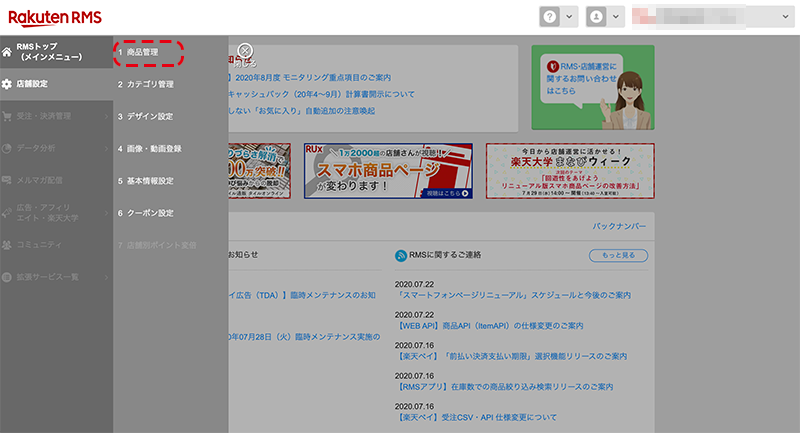This screenshot has width=800, height=433.
Task: Click the chart icon for データ分析
Action: click(x=7, y=148)
